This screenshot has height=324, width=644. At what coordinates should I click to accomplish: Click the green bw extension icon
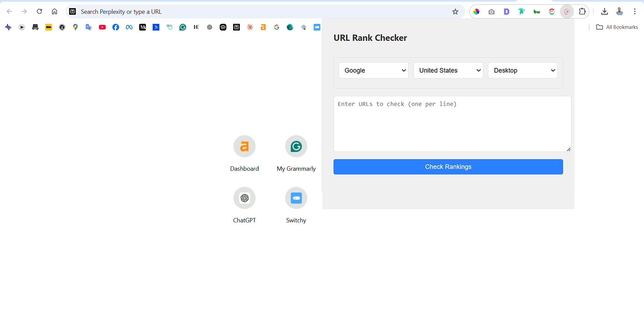click(x=537, y=11)
